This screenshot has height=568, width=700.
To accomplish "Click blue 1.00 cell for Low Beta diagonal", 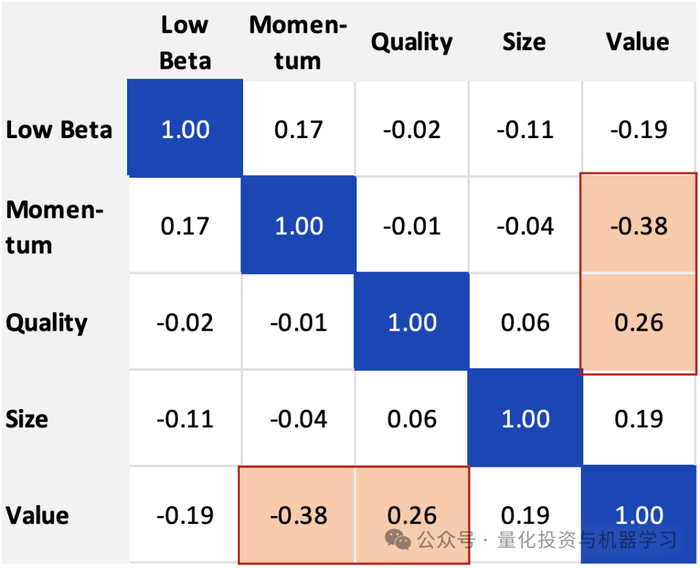I will click(185, 129).
